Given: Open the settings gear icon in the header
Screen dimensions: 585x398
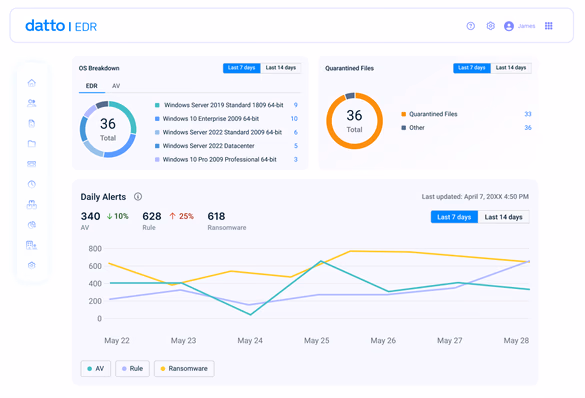Looking at the screenshot, I should click(491, 26).
